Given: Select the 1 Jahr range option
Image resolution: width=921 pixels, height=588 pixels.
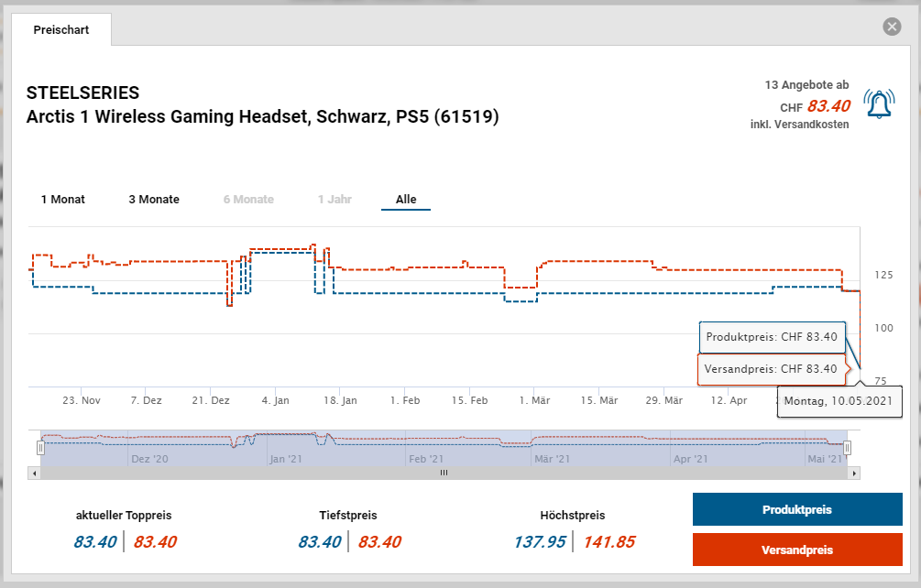Looking at the screenshot, I should pos(334,200).
